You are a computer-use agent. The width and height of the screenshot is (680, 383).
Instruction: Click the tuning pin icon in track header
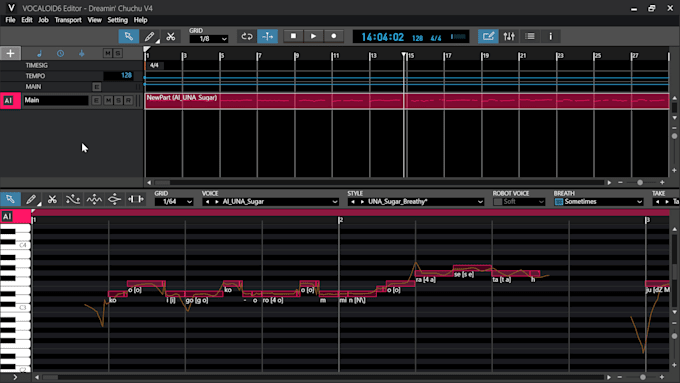tap(82, 53)
